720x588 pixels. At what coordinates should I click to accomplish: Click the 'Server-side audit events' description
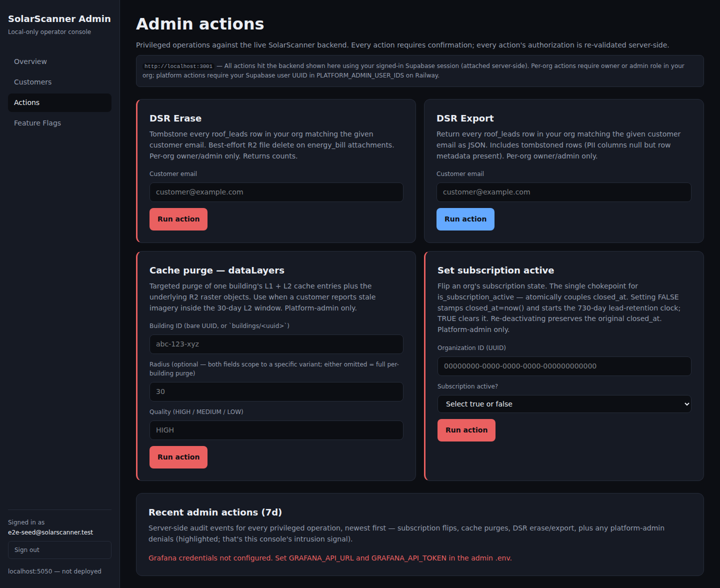point(406,533)
